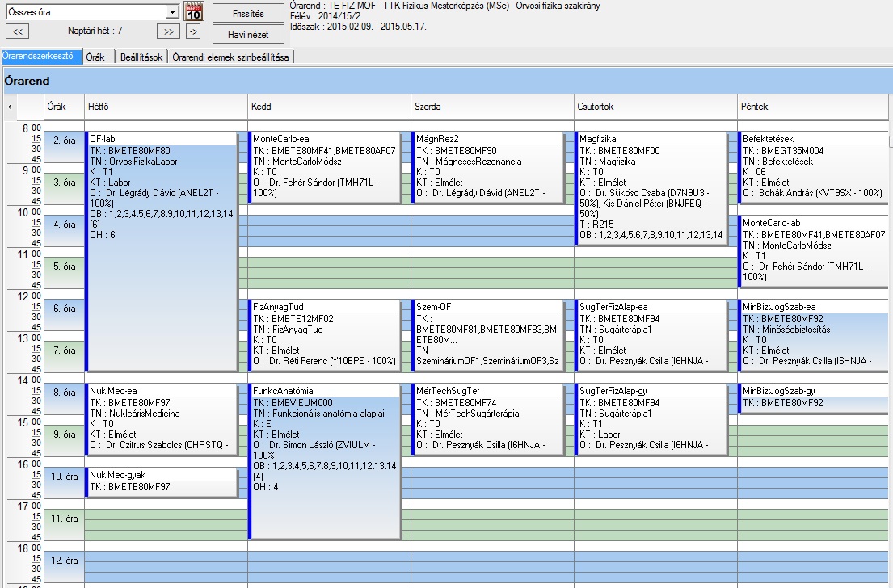Viewport: 893px width, 588px height.
Task: Click the 'Időszak : 2015.02.09. - 2015.05.17.' text
Action: click(x=358, y=27)
